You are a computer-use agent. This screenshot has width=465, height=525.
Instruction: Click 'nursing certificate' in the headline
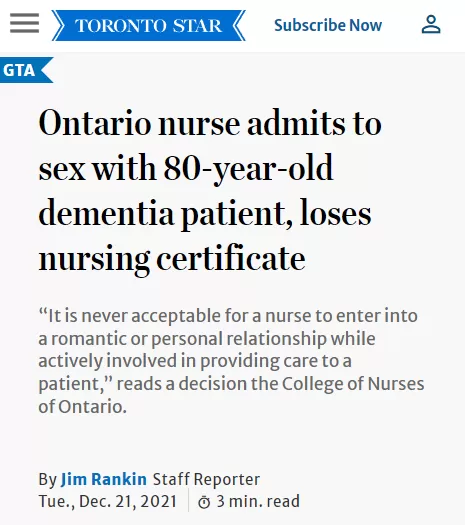[172, 259]
